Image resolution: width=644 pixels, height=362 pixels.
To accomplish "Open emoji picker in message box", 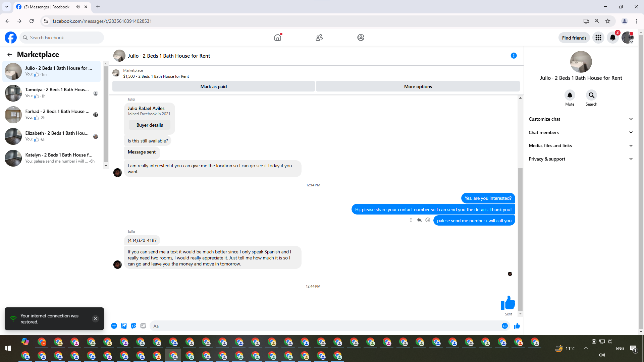I will tap(504, 326).
